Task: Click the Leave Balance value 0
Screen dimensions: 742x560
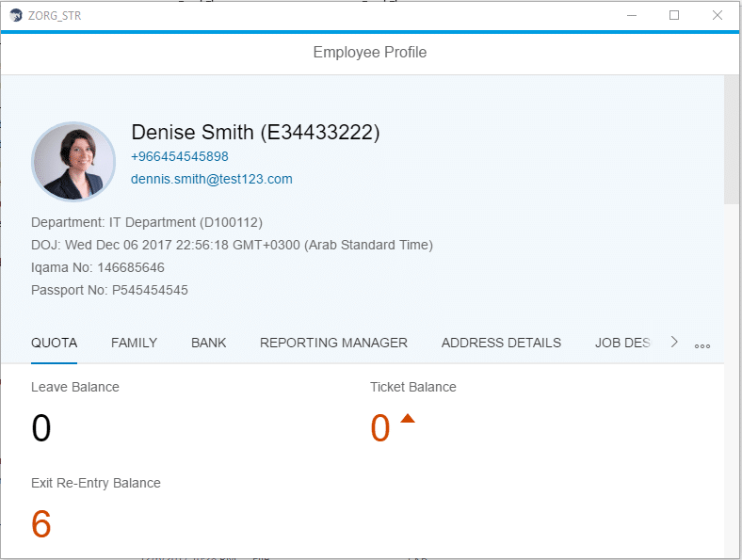Action: (x=41, y=428)
